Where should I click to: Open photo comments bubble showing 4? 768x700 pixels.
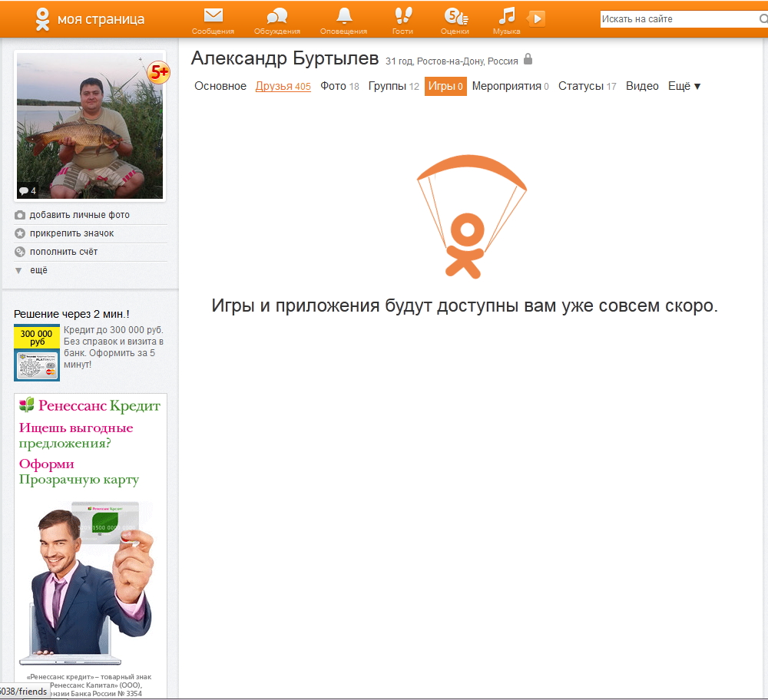pyautogui.click(x=28, y=191)
